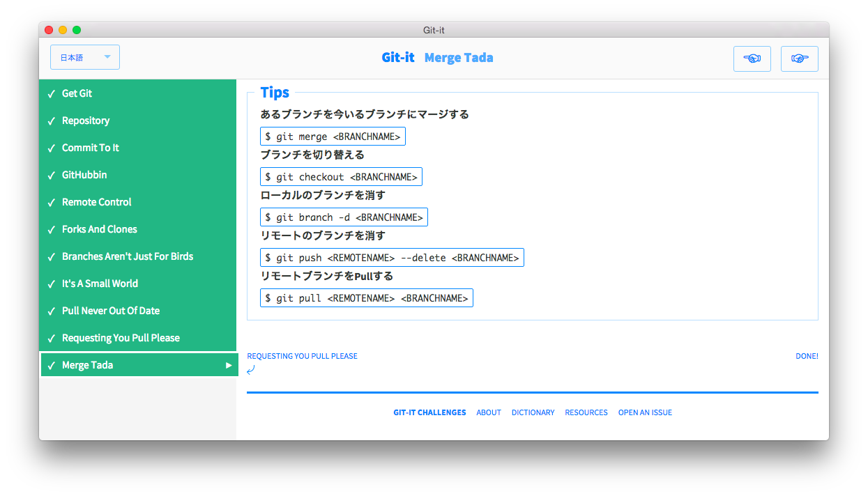Click the git push --delete command box
868x496 pixels.
click(x=392, y=258)
